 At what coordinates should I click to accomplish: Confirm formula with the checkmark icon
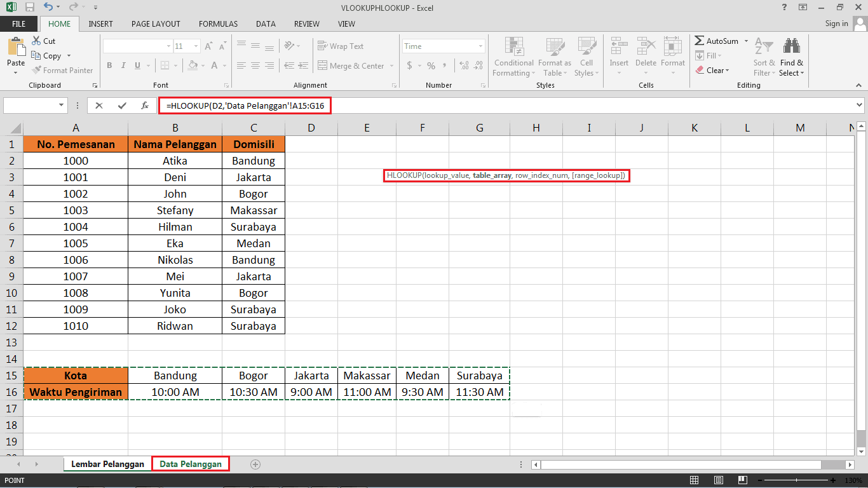(x=122, y=106)
